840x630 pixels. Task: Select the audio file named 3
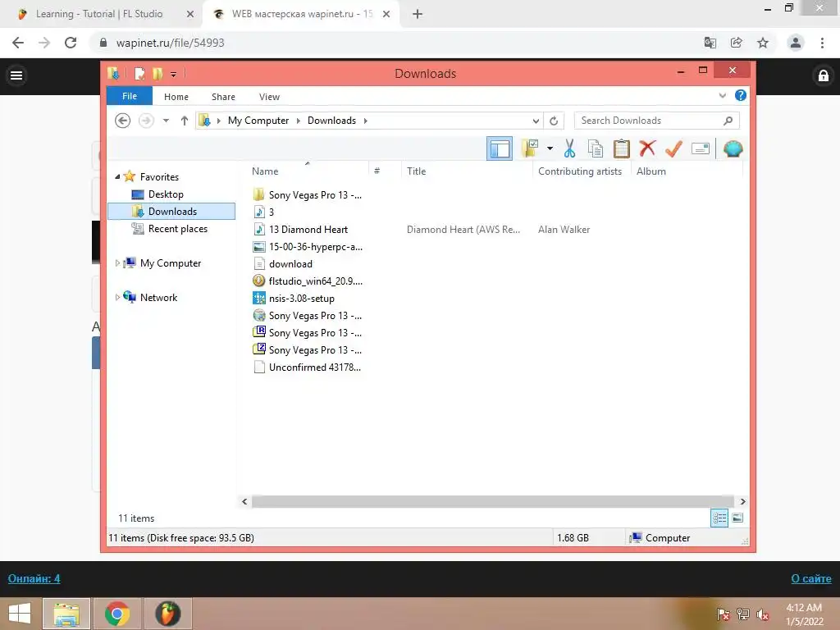coord(263,212)
